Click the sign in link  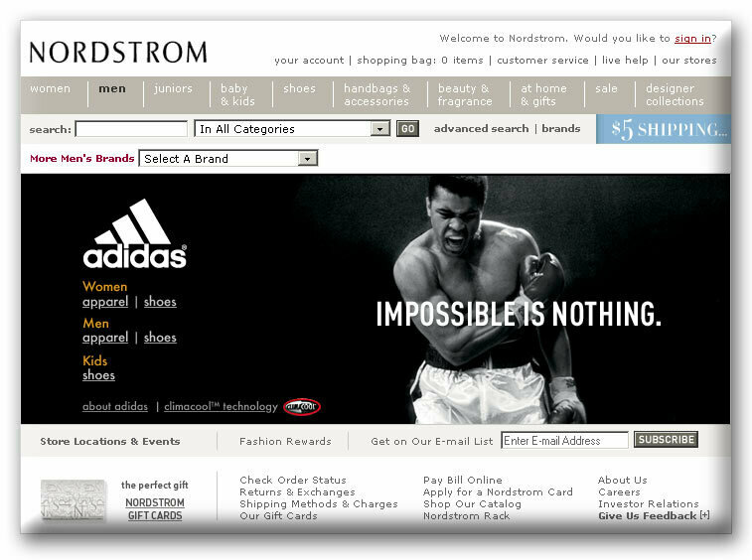(x=692, y=39)
